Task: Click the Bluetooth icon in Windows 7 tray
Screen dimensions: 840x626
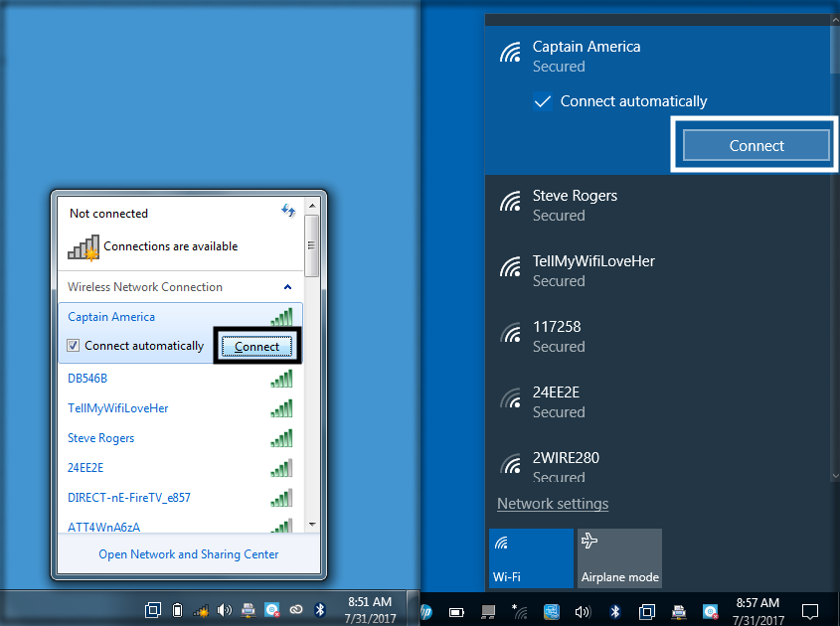Action: (320, 610)
